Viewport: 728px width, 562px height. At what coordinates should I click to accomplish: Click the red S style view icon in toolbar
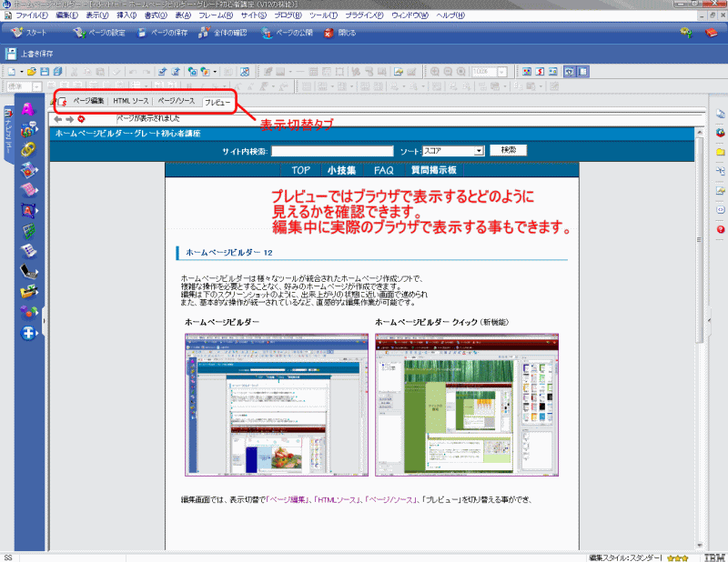click(x=540, y=72)
